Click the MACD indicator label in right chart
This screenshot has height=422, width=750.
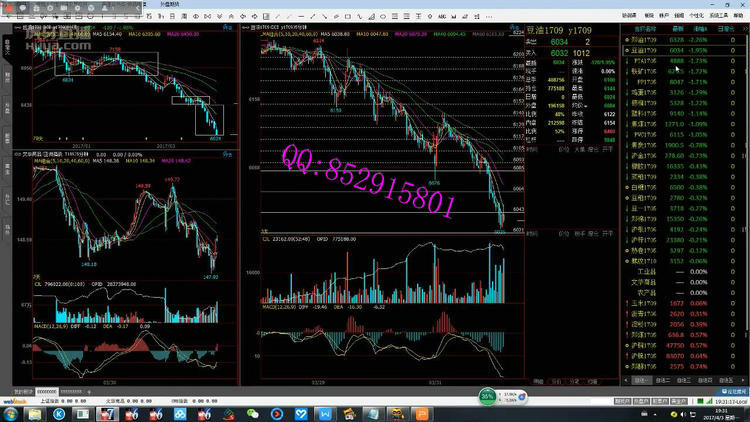pyautogui.click(x=268, y=307)
